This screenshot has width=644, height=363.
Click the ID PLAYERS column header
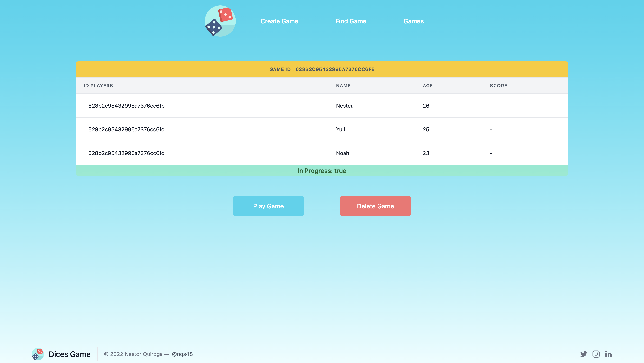pos(98,86)
